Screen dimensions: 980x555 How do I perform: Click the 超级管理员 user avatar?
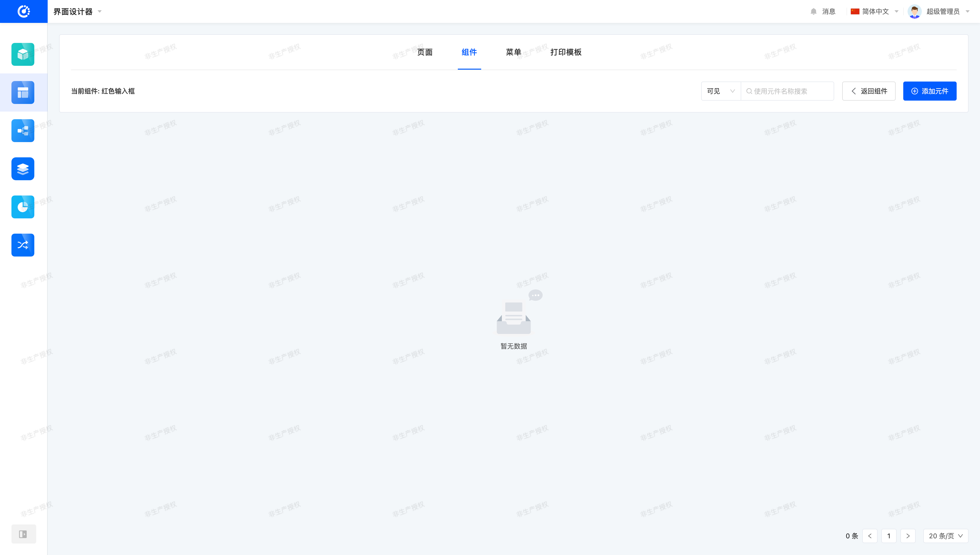point(914,11)
